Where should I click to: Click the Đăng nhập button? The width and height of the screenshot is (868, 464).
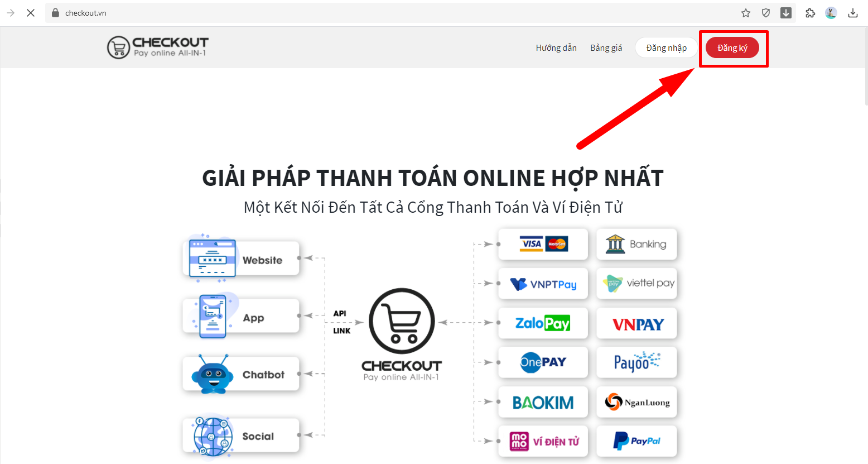click(667, 47)
